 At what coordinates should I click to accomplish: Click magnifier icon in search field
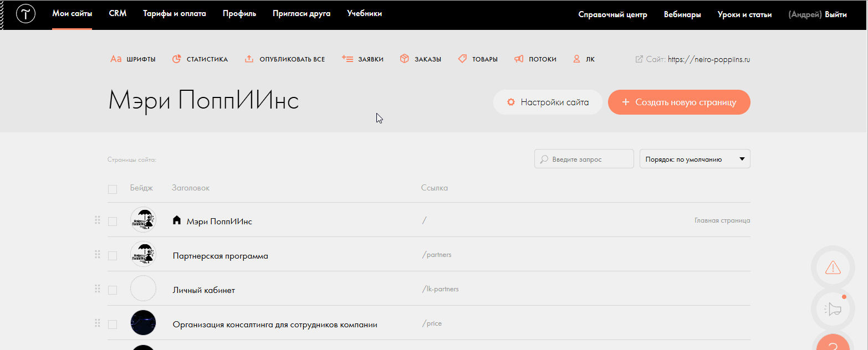pyautogui.click(x=544, y=159)
